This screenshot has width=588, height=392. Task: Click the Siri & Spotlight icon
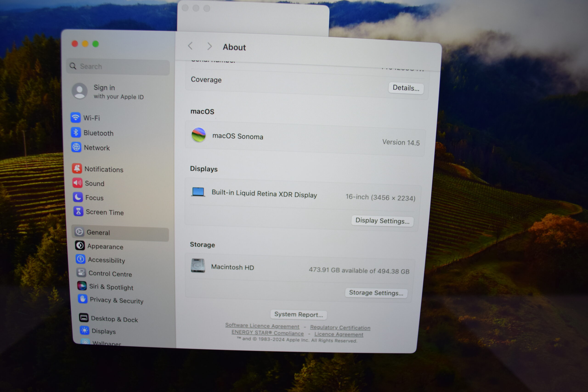82,286
